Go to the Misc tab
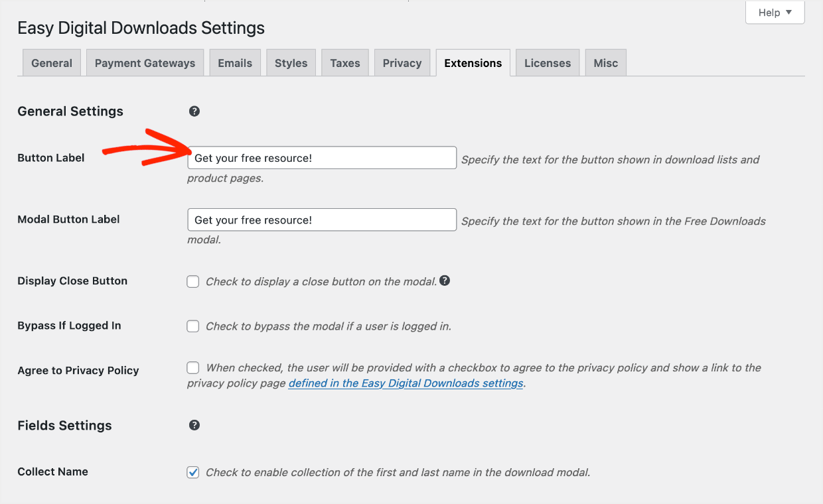 606,63
